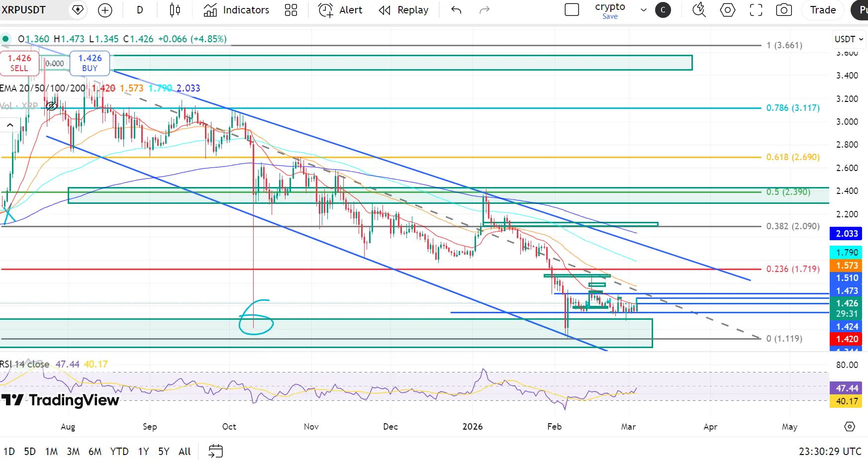Screen dimensions: 868x461
Task: Open the indicator templates grid icon
Action: point(291,10)
